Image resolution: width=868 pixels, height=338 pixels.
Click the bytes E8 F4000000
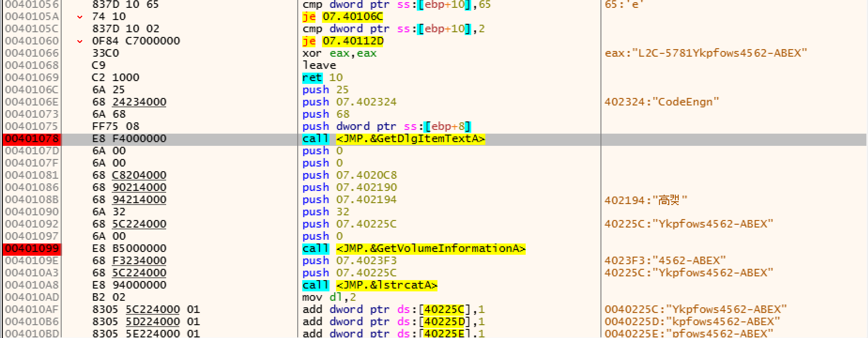coord(129,139)
